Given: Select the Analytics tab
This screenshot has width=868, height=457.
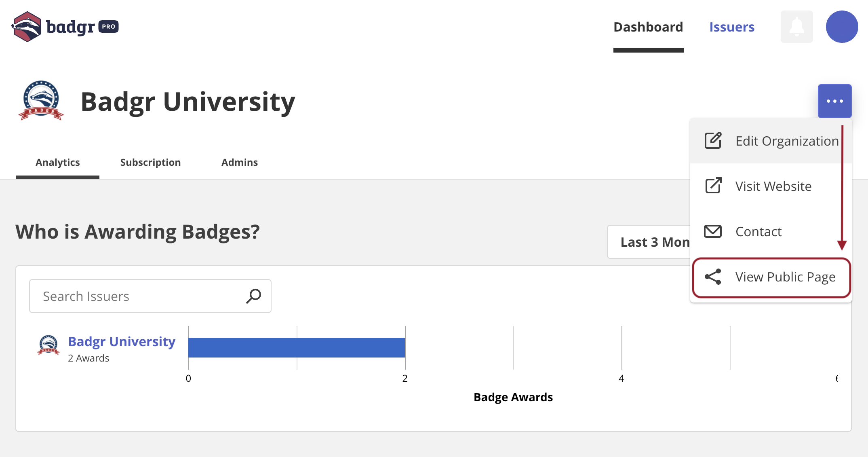Looking at the screenshot, I should 57,162.
